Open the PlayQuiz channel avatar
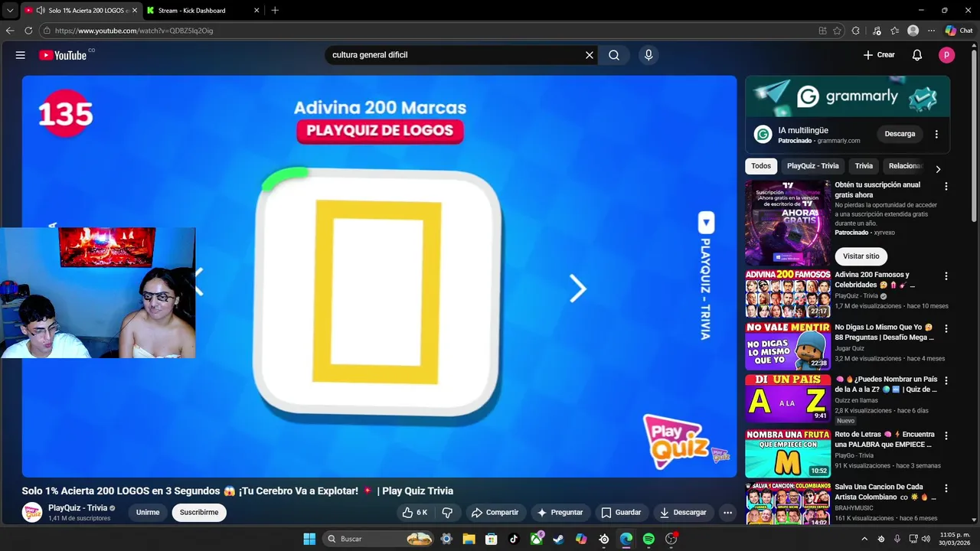 pyautogui.click(x=32, y=513)
